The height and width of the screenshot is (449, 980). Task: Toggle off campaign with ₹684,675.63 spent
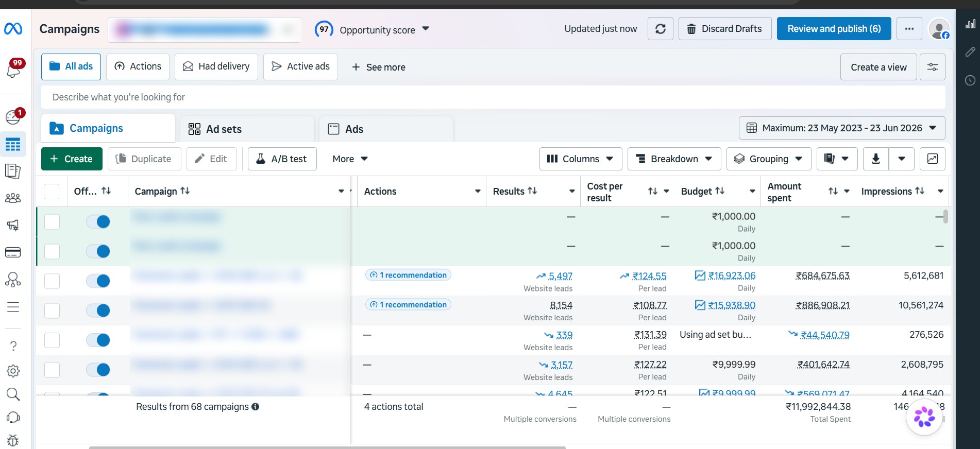98,281
